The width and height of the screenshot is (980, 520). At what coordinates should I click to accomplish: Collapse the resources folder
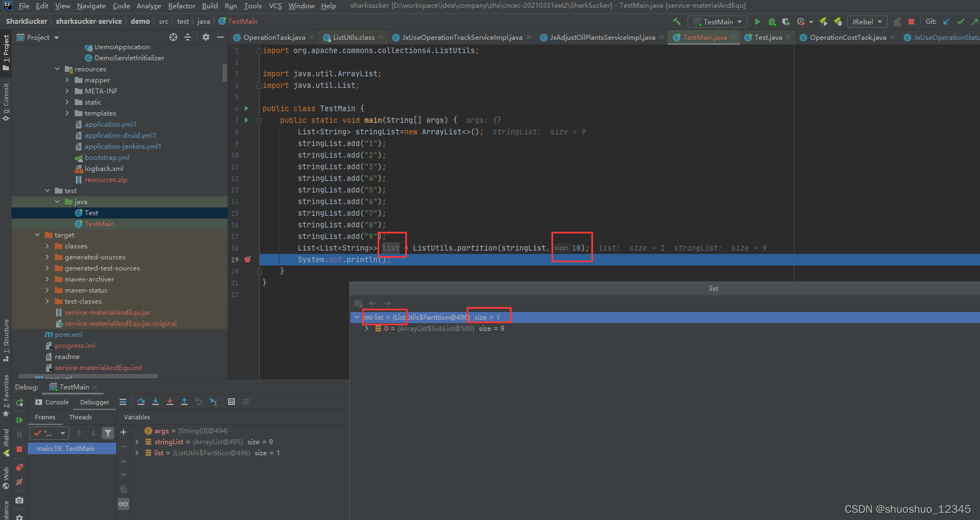(x=57, y=69)
